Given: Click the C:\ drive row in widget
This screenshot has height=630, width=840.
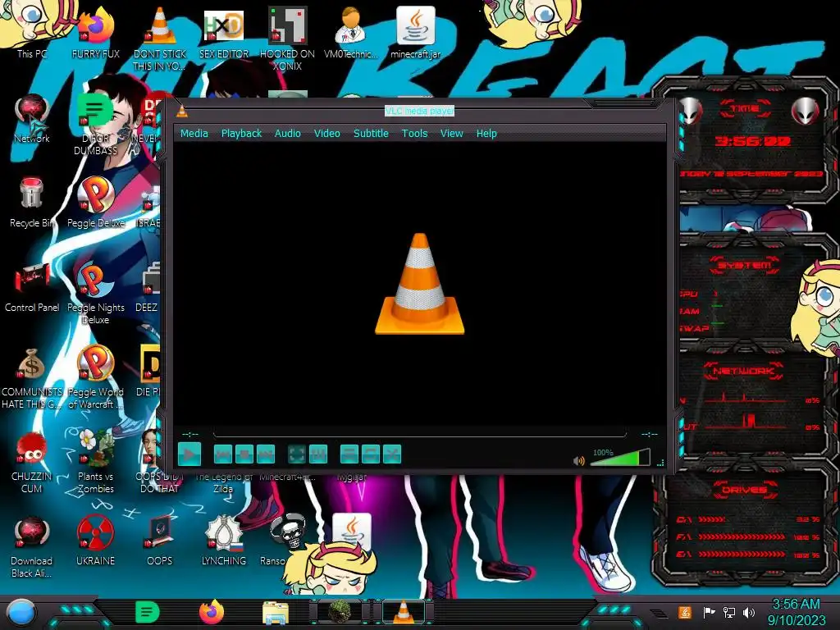Looking at the screenshot, I should [748, 519].
